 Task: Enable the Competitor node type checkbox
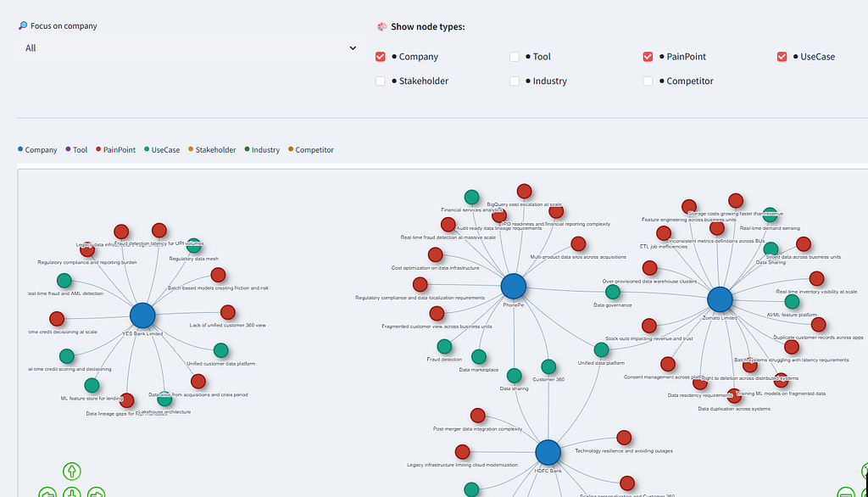[648, 81]
